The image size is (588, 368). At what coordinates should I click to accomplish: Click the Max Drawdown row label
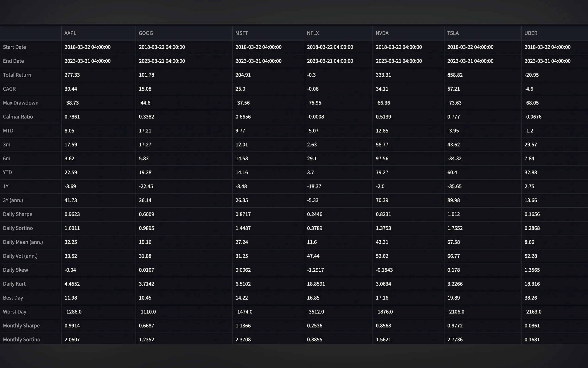pos(21,103)
